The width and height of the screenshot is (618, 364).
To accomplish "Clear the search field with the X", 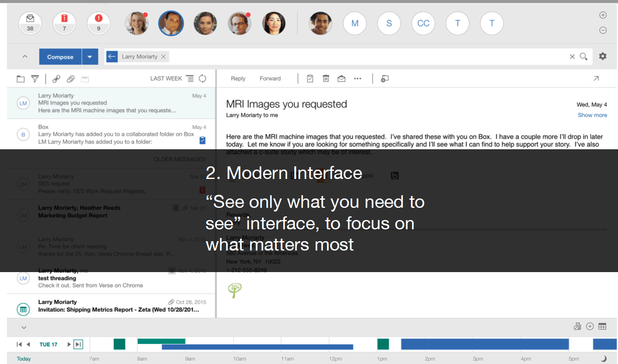I will click(572, 57).
